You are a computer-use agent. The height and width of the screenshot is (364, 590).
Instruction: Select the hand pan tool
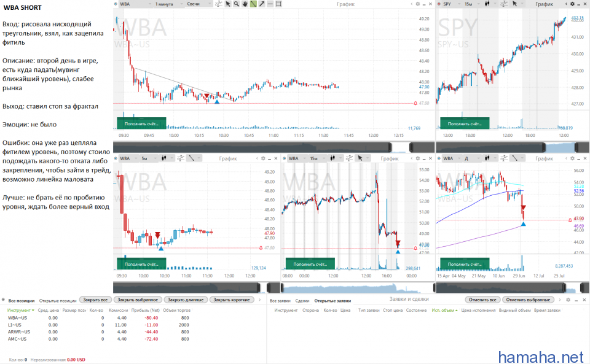(245, 4)
